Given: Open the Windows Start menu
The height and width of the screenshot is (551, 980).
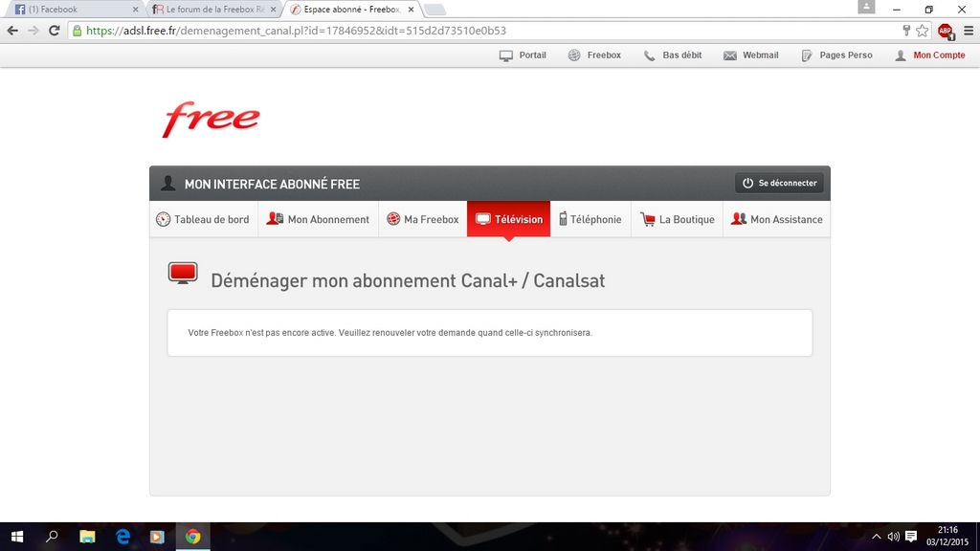Looking at the screenshot, I should click(17, 536).
